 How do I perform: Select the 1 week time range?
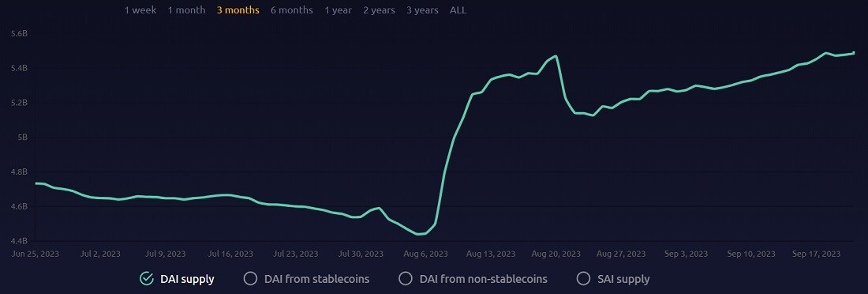click(x=140, y=10)
